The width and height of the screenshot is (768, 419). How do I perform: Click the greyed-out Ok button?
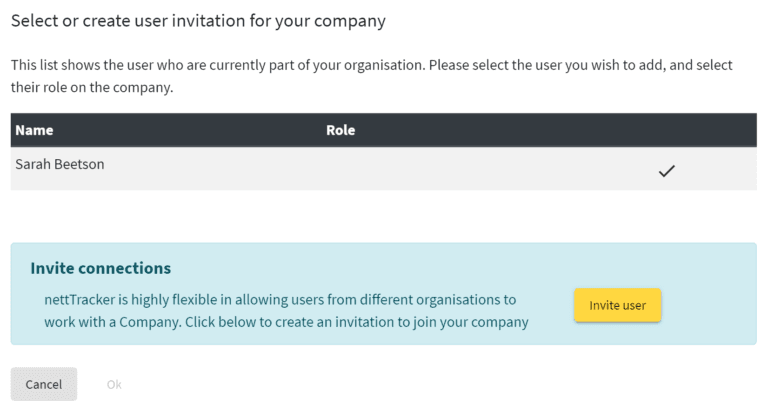[x=114, y=384]
